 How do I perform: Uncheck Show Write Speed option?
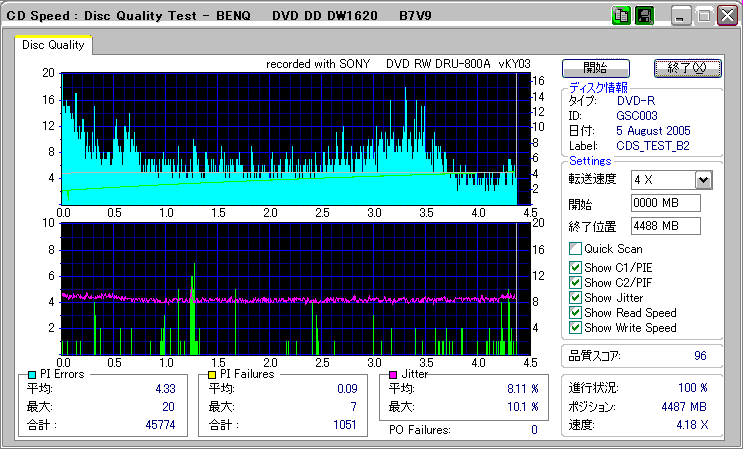575,327
